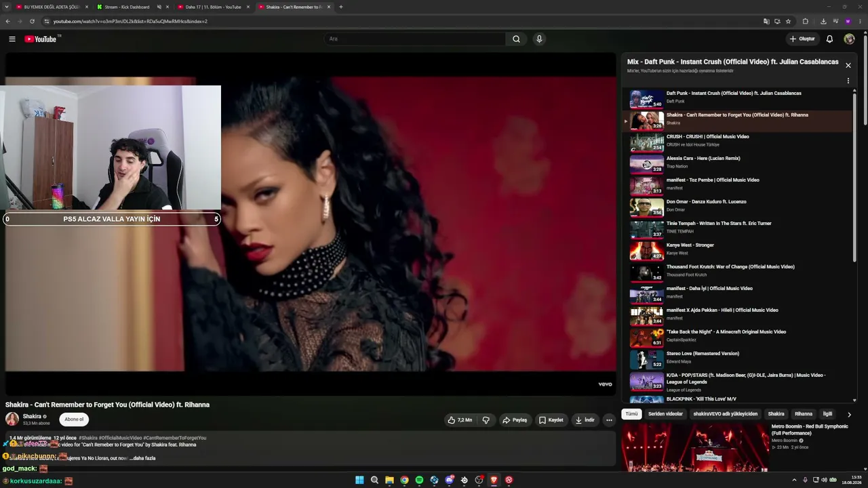Show more filter chips arrow
Viewport: 868px width, 488px height.
[848, 414]
